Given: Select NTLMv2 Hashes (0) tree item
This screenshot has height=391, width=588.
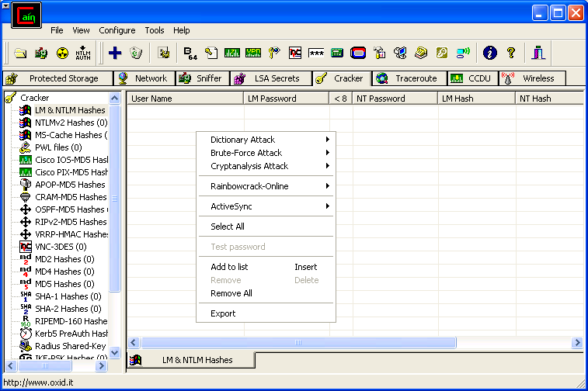Looking at the screenshot, I should point(71,123).
